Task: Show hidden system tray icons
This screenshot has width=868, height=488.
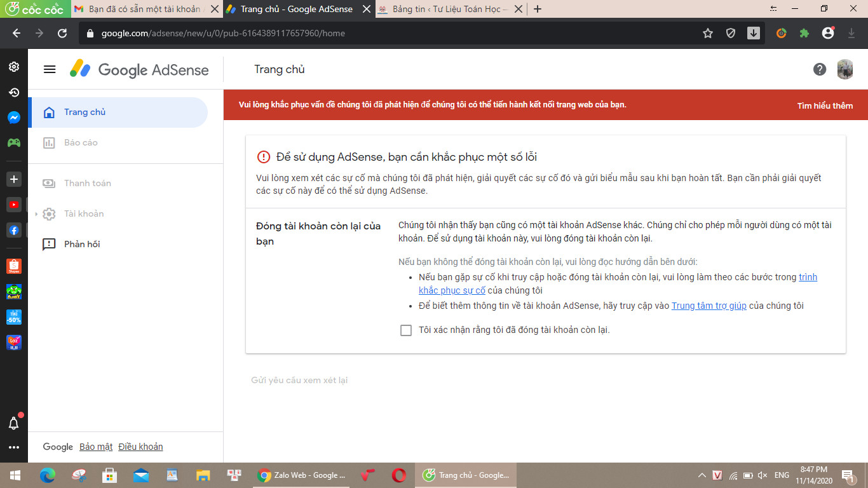Action: pyautogui.click(x=702, y=475)
